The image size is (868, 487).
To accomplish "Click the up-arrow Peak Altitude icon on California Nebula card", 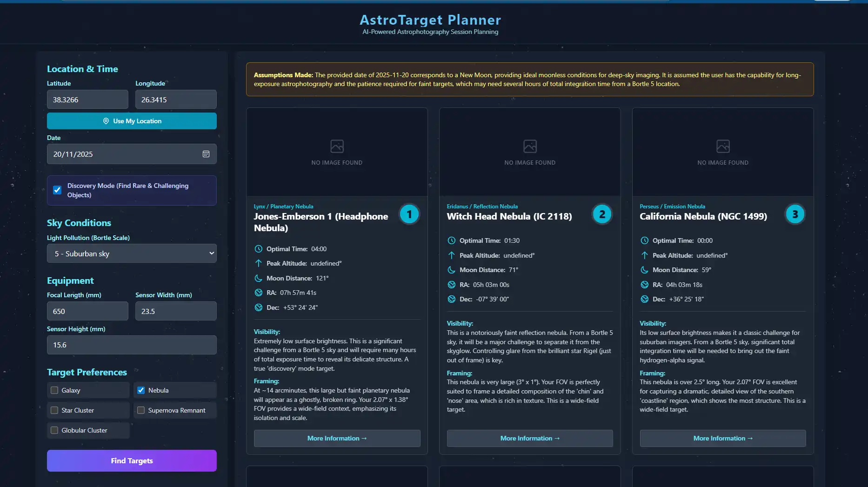I will [x=644, y=255].
